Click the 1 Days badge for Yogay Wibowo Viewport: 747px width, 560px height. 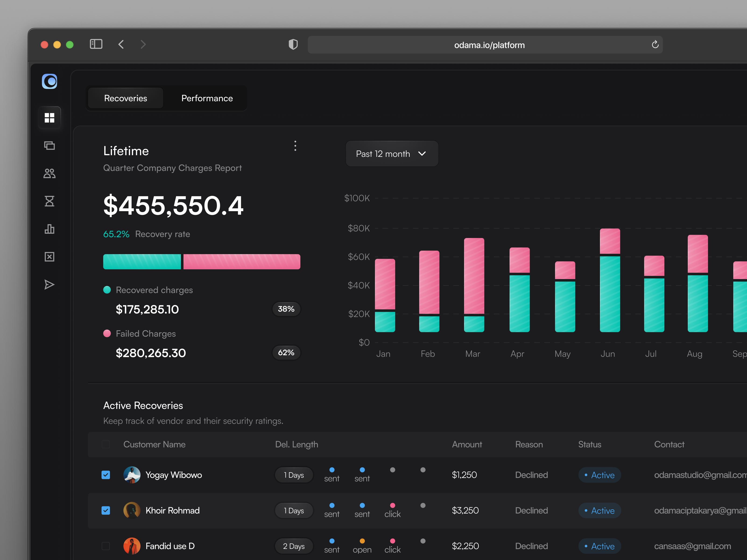click(x=294, y=475)
